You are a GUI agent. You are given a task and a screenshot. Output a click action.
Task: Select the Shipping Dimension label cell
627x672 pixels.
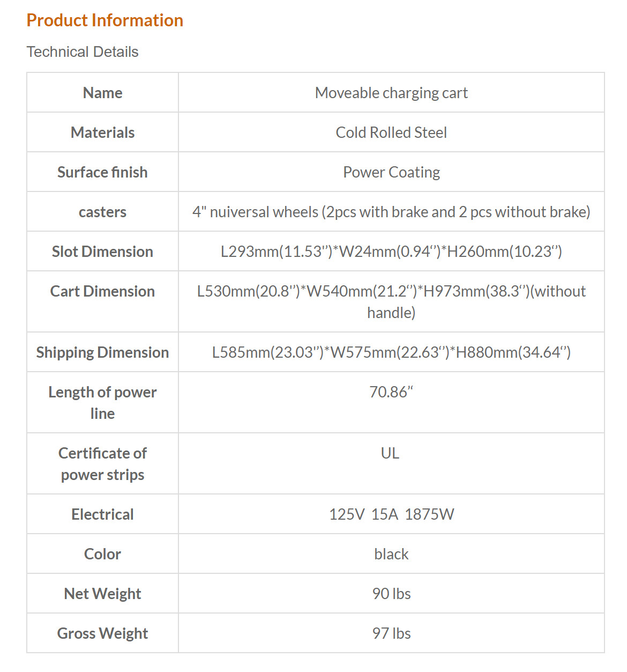[103, 352]
